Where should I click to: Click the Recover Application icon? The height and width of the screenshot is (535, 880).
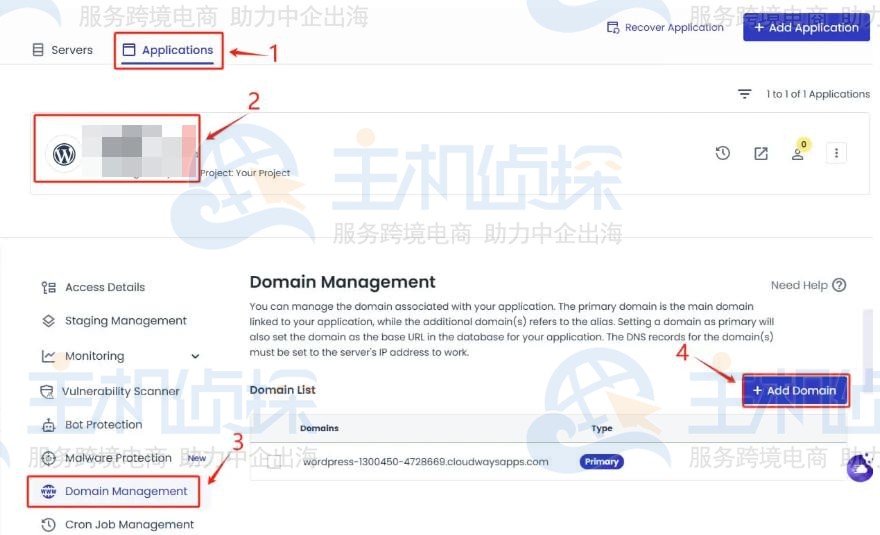(613, 28)
